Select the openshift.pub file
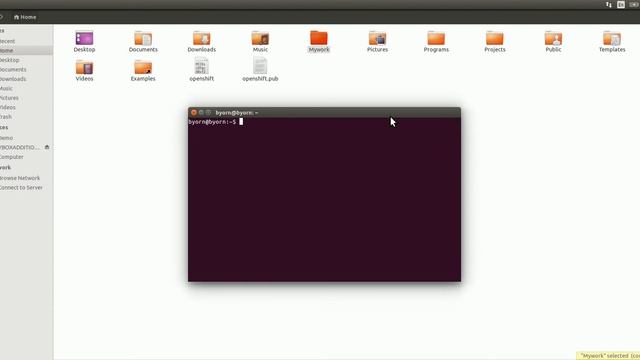Screen dimensions: 640x360 [260, 67]
